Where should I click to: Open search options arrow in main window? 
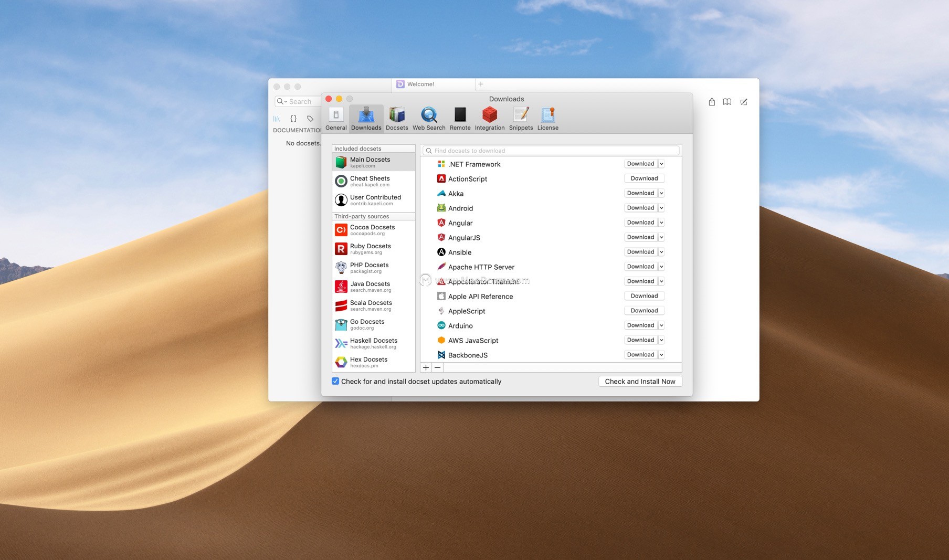[x=282, y=101]
